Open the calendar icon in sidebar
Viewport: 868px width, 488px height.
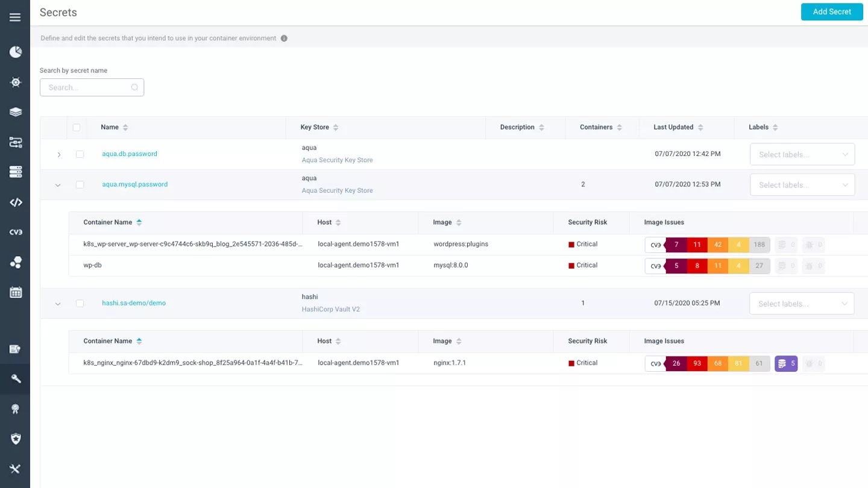[16, 293]
